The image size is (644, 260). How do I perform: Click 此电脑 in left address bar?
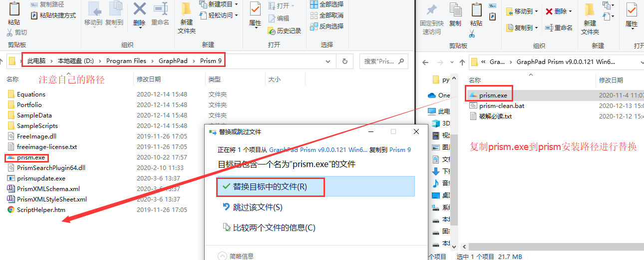coord(36,61)
